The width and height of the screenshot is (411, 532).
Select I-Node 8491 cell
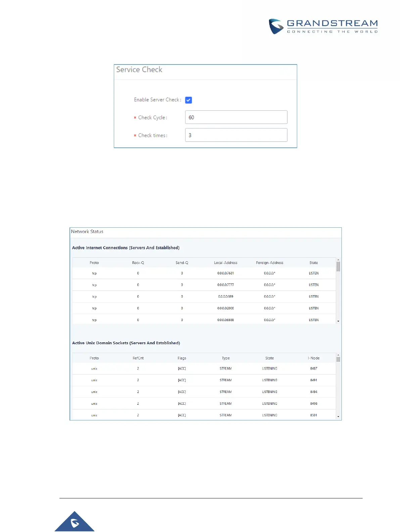[314, 380]
